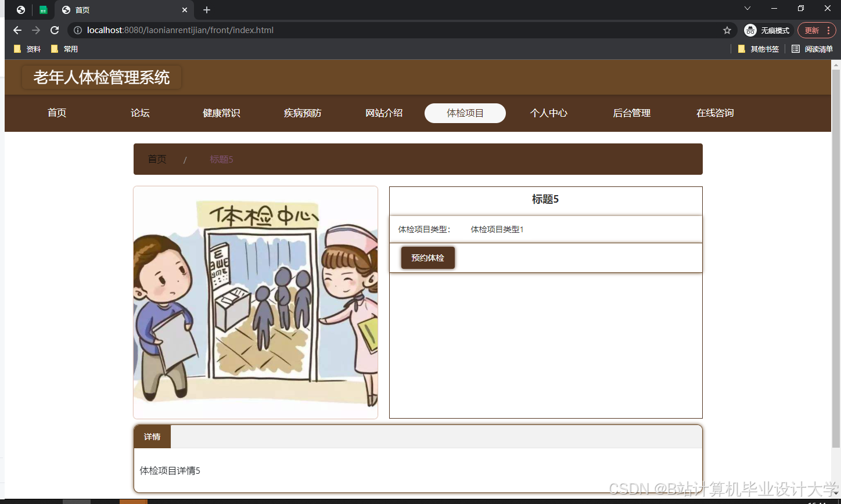Switch to the first globe-icon browser tab
The width and height of the screenshot is (841, 504).
21,10
